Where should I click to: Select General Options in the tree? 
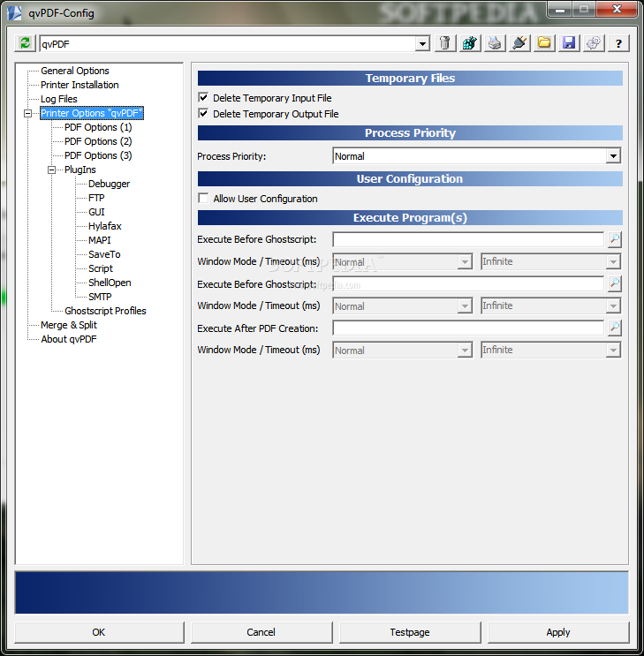coord(74,71)
